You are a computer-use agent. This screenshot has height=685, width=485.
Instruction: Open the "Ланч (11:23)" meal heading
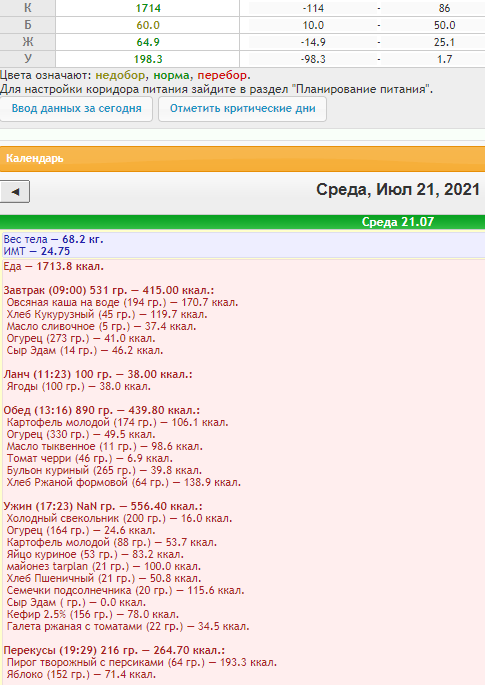(x=98, y=374)
